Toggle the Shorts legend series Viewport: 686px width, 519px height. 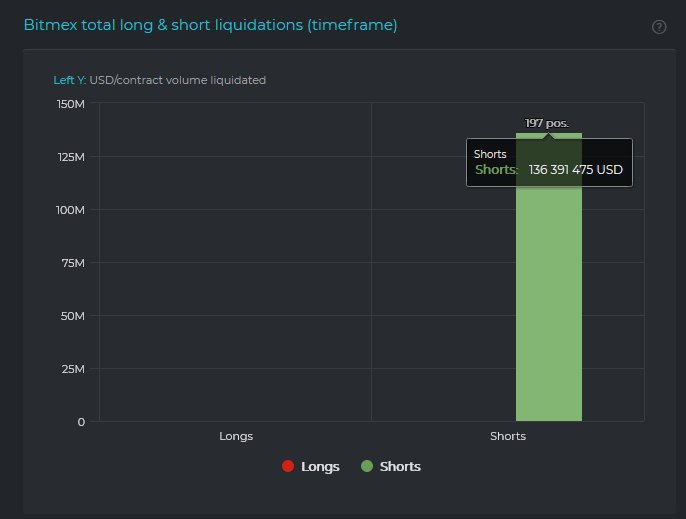(x=391, y=466)
